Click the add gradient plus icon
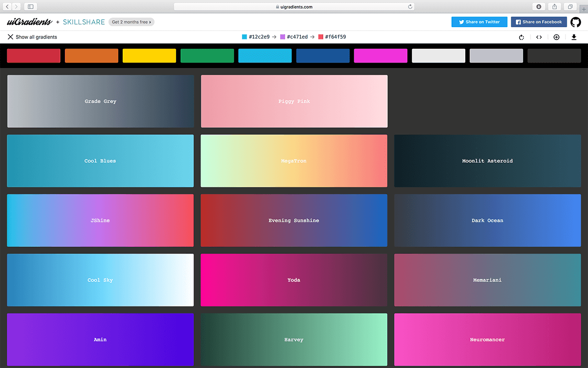The height and width of the screenshot is (368, 588). (x=556, y=37)
